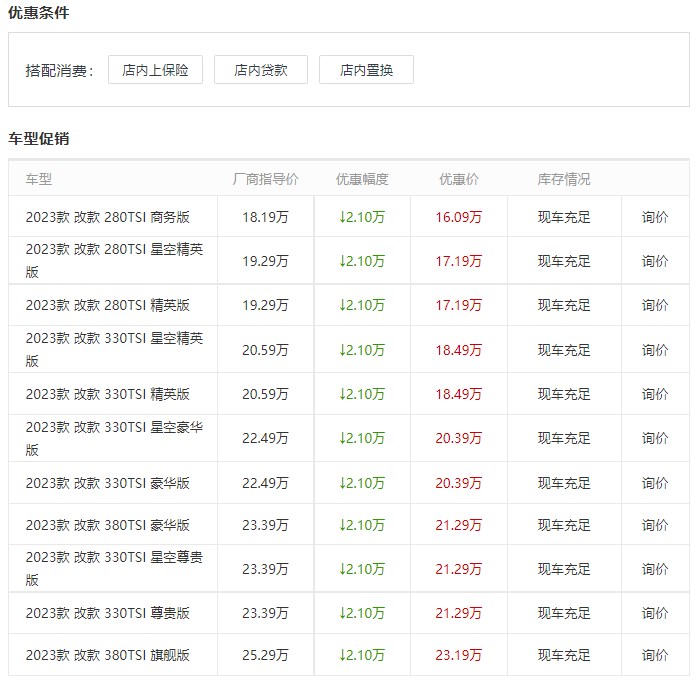The width and height of the screenshot is (699, 683).
Task: Click the 23.19万 discounted price
Action: pos(459,655)
